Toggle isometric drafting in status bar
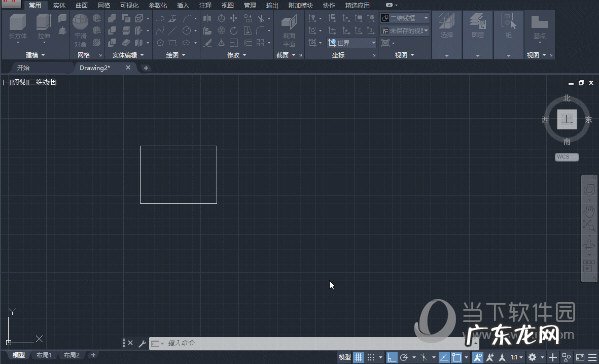 coord(424,358)
